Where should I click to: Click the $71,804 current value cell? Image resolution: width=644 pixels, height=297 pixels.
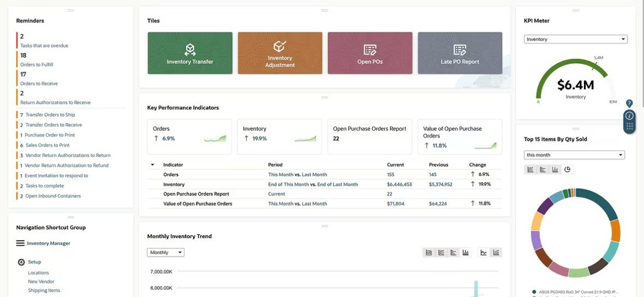click(x=396, y=204)
